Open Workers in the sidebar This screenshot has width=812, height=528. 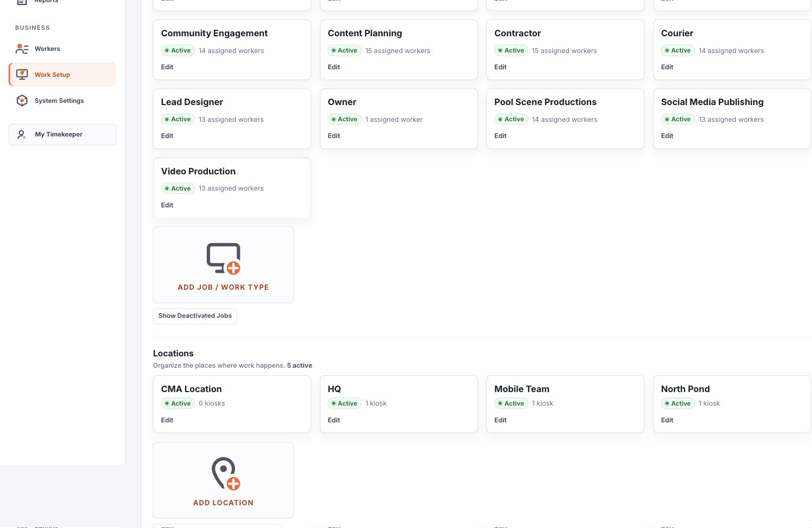tap(62, 49)
